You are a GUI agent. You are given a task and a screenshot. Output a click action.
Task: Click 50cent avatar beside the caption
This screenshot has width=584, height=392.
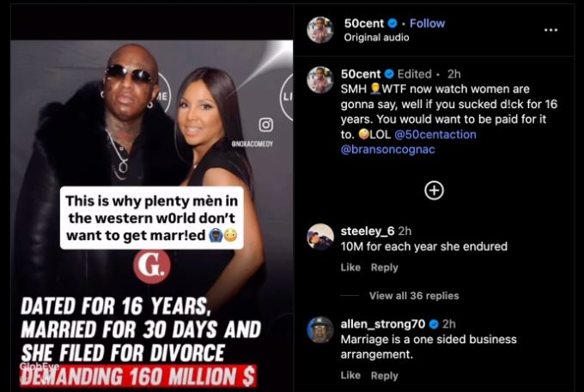click(x=320, y=80)
